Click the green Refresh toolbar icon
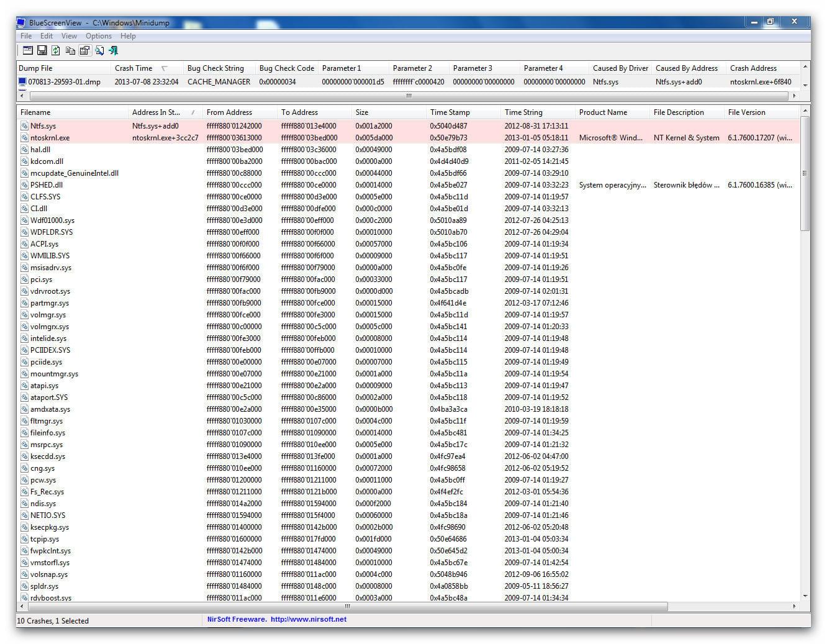The image size is (827, 644). coord(56,50)
